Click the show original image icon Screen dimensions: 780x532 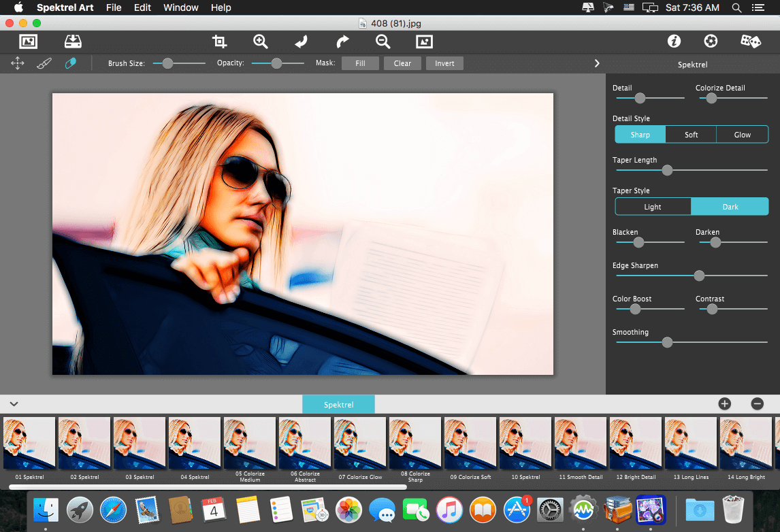point(424,41)
